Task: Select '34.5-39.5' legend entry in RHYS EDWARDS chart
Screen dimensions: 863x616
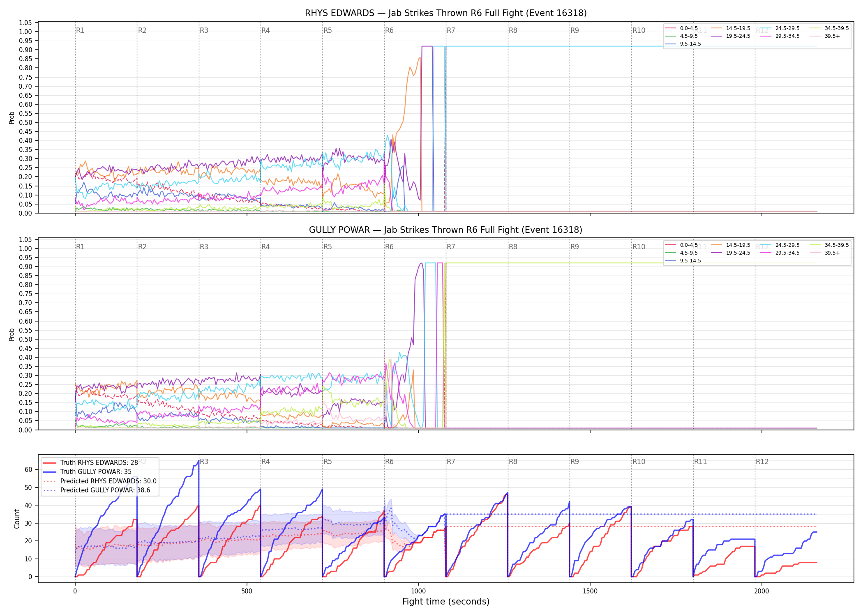Action: pos(829,28)
